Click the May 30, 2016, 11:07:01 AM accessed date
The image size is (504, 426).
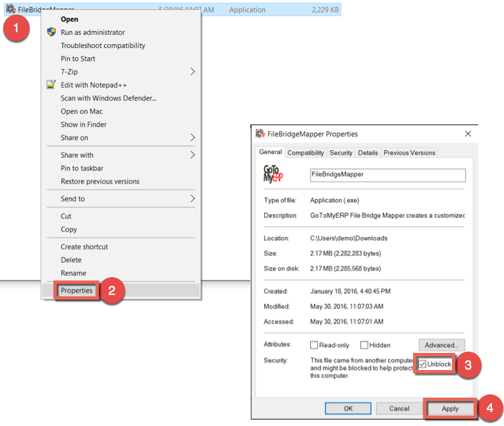[347, 321]
